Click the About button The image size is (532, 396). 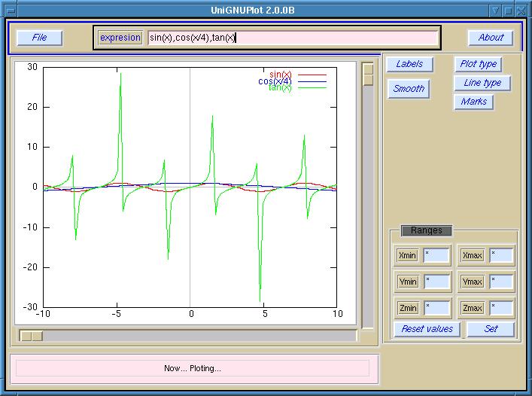(x=491, y=38)
